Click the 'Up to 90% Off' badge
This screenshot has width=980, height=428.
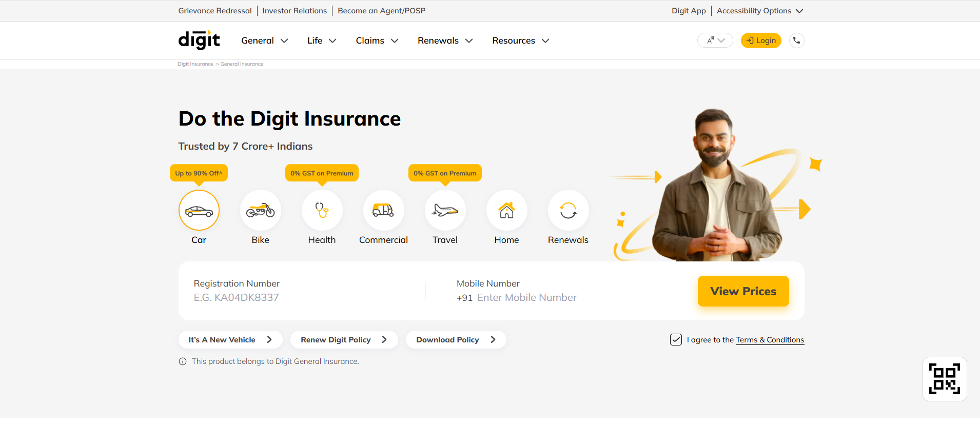[x=199, y=173]
